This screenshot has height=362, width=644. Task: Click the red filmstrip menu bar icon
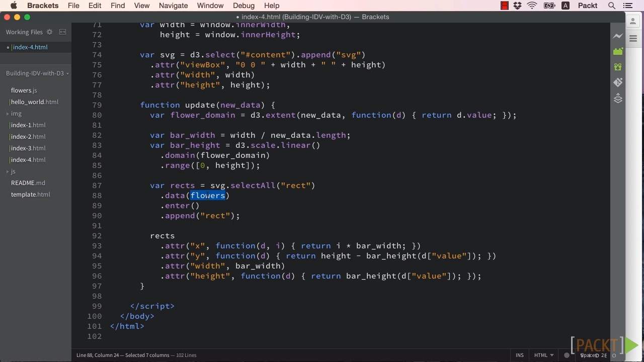click(x=504, y=6)
